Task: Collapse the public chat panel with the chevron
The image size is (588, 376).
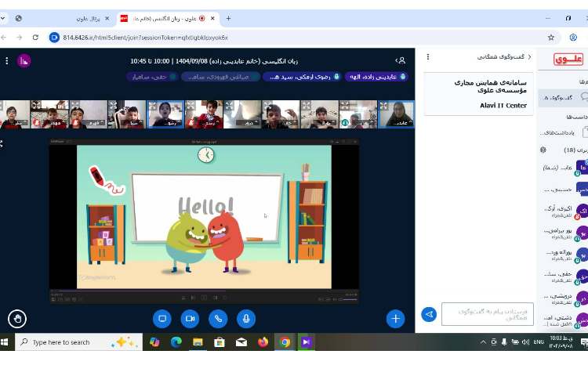Action: 530,57
